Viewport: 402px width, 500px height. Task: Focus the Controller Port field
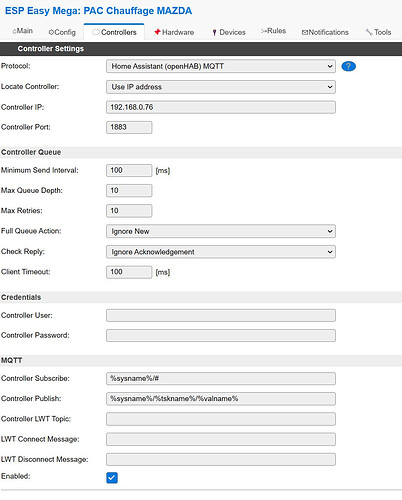pyautogui.click(x=129, y=127)
